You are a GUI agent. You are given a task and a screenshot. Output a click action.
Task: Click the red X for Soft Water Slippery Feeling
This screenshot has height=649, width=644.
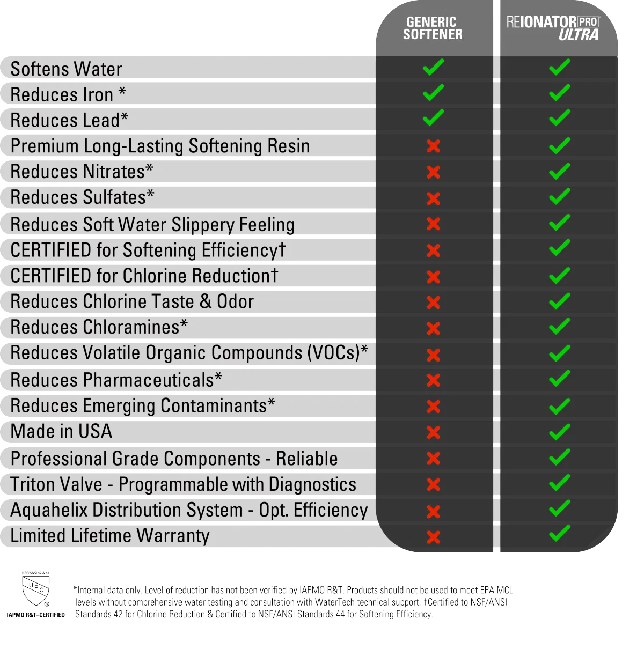(x=434, y=224)
